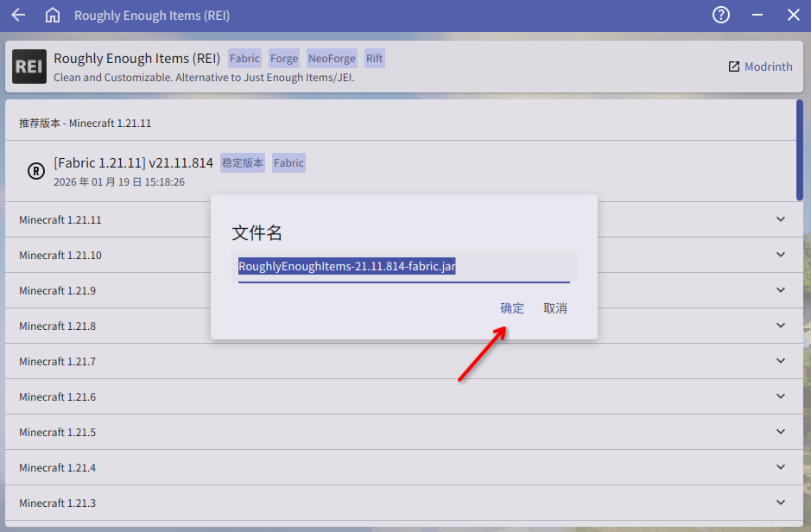The height and width of the screenshot is (532, 811).
Task: Click the NeoForge tag in the header
Action: pyautogui.click(x=332, y=59)
